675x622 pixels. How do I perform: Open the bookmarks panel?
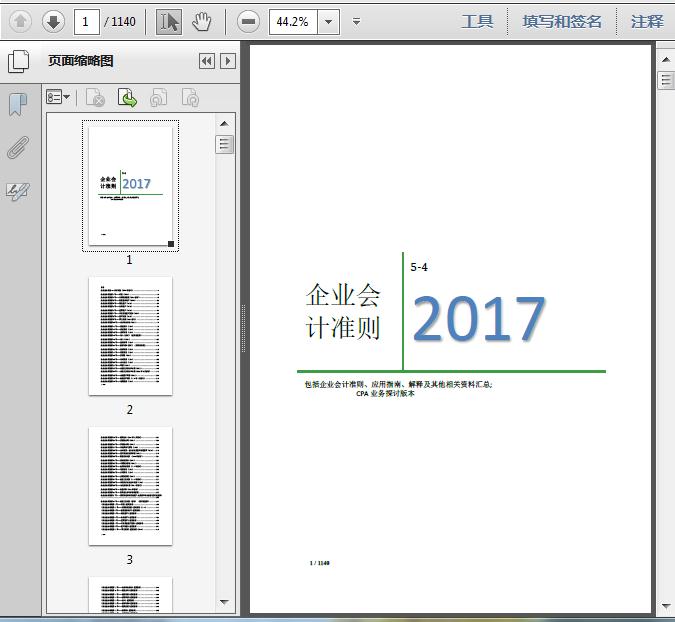[x=18, y=105]
